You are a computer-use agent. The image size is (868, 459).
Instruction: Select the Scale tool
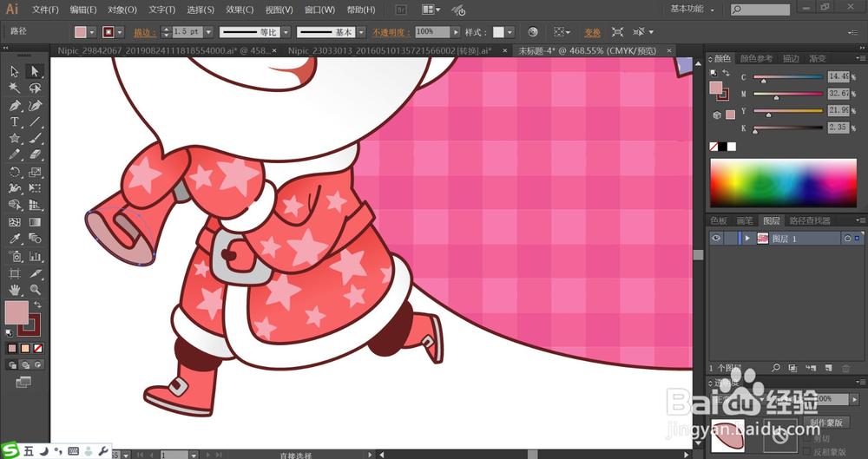coord(35,172)
